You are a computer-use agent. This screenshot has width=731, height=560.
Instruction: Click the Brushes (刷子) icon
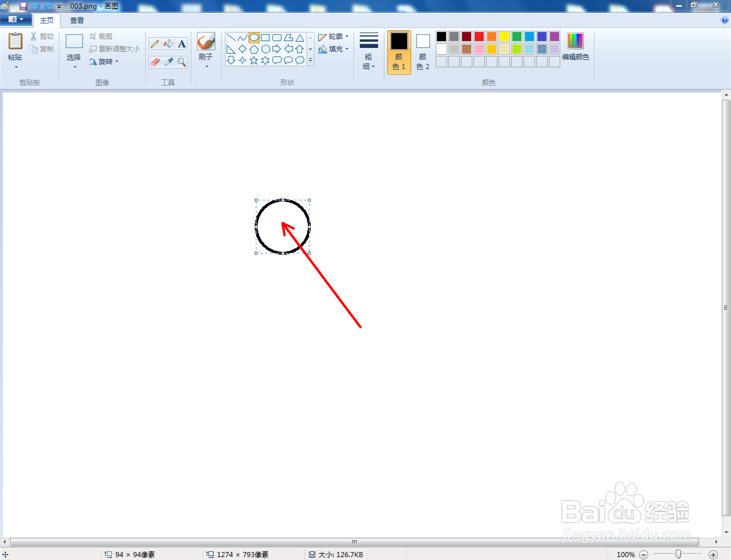206,42
